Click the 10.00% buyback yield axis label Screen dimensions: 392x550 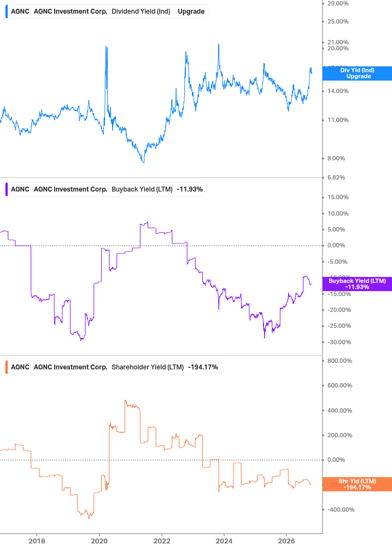[x=338, y=213]
